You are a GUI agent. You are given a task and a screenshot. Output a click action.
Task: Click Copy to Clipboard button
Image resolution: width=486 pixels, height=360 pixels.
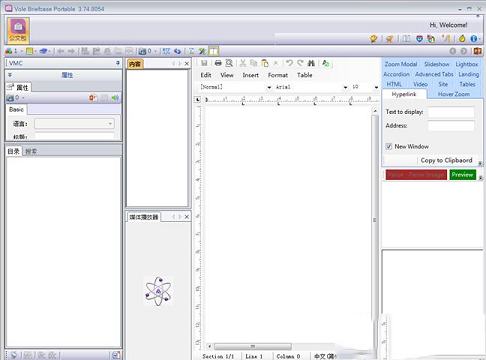[x=446, y=160]
